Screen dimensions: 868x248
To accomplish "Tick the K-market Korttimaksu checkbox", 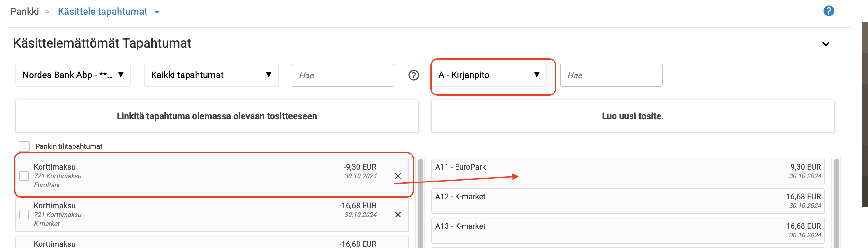I will [24, 215].
